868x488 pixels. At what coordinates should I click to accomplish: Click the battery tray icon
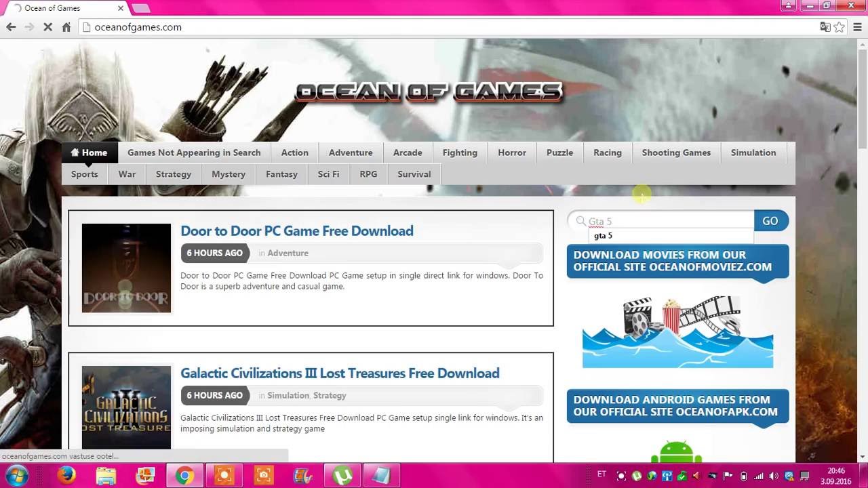pos(744,476)
